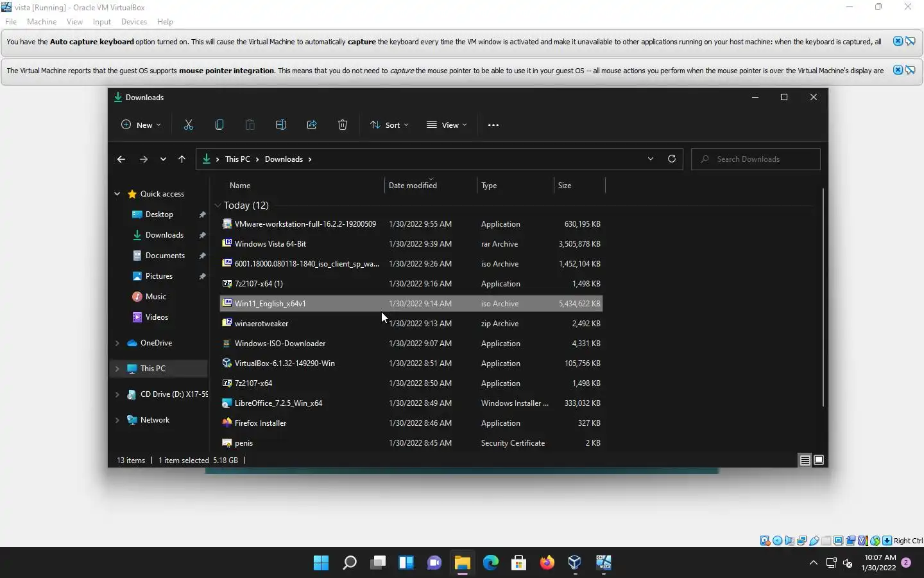Click the Copy icon in Explorer toolbar

click(x=219, y=125)
